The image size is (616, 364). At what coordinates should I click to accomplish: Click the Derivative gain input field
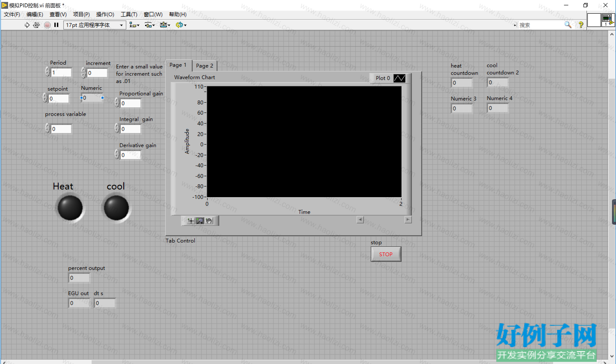tap(131, 155)
